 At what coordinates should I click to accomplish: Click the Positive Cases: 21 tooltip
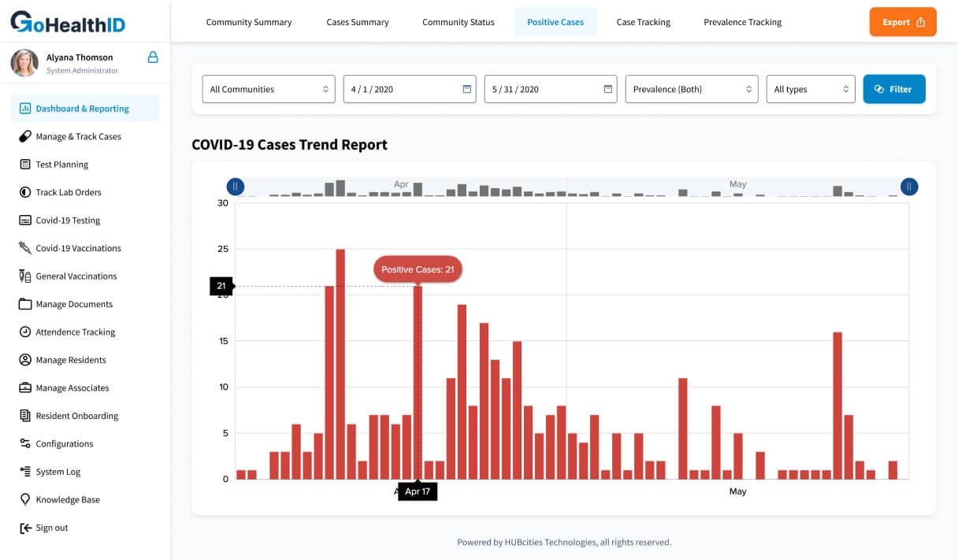(x=418, y=269)
